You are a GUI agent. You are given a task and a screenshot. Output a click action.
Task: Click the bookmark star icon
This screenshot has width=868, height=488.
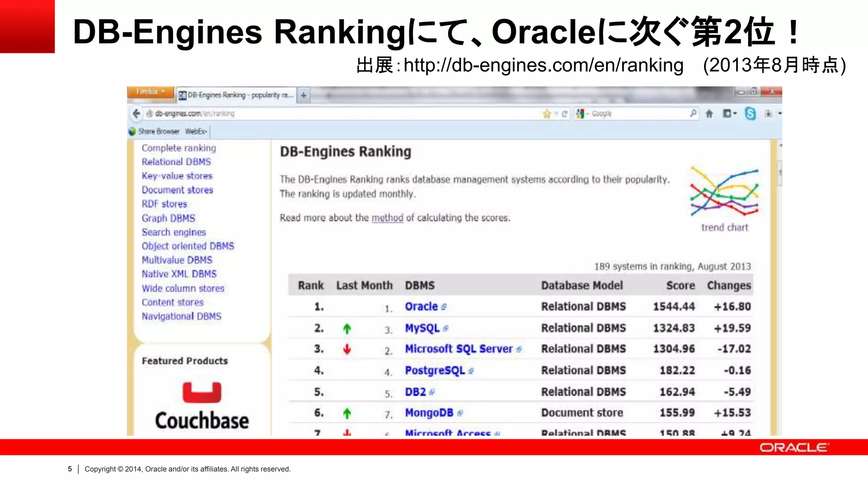click(x=547, y=114)
